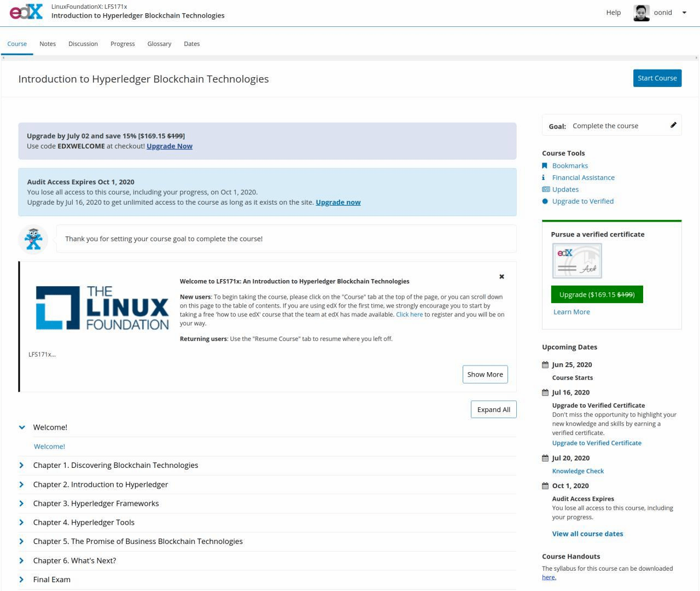Viewport: 700px width, 591px height.
Task: Expand Chapter 1. Discovering Blockchain Technologies
Action: pos(22,465)
